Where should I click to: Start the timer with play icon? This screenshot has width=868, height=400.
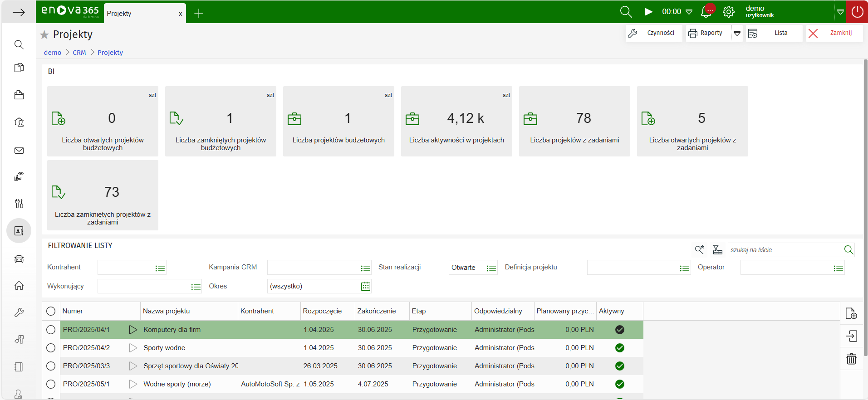point(649,12)
